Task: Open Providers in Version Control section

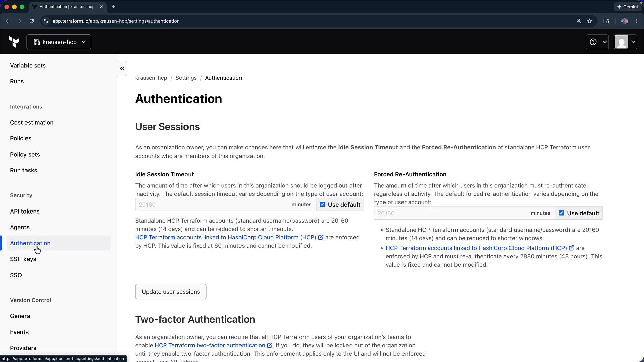Action: point(23,348)
